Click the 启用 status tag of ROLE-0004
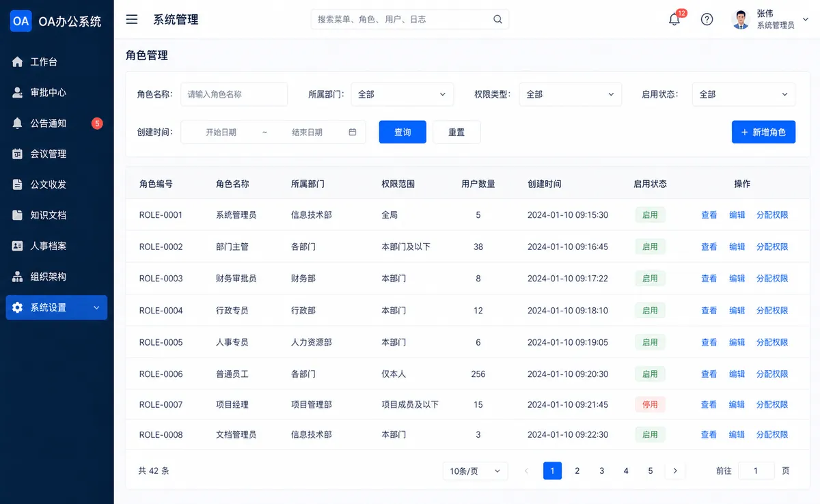 click(x=650, y=310)
